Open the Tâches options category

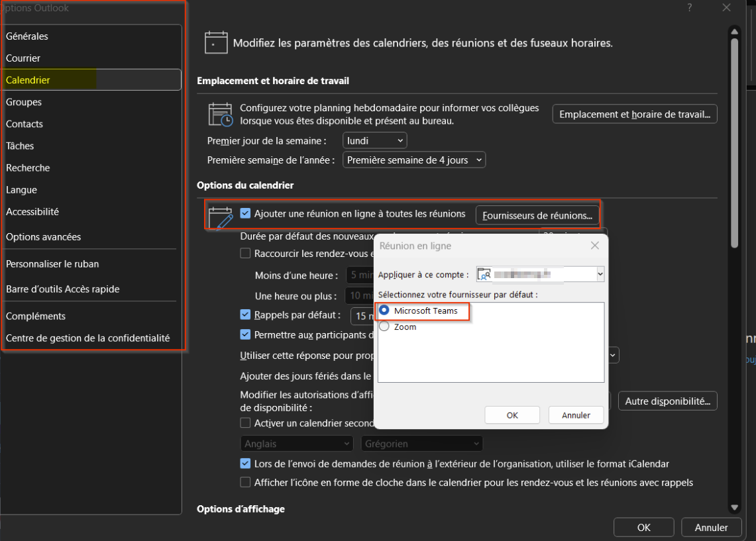pos(91,146)
